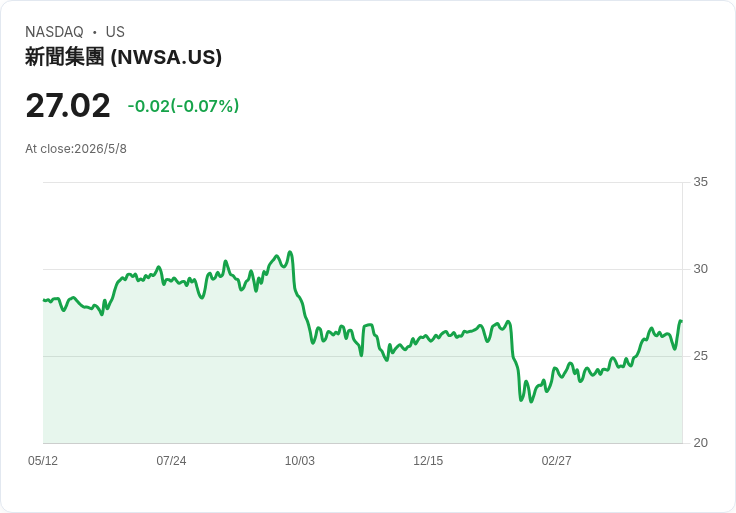The height and width of the screenshot is (513, 736).
Task: Click the chart's lowest trough before 02/27
Action: pyautogui.click(x=531, y=401)
